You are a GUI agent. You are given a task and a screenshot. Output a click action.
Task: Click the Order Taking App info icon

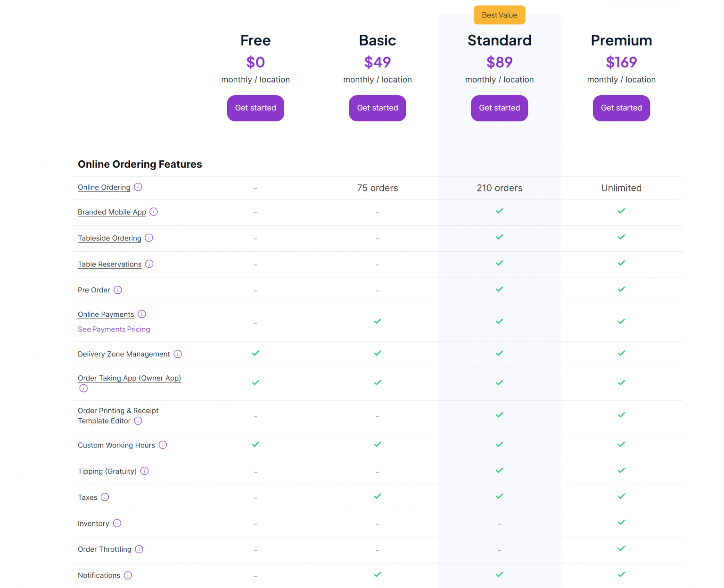click(x=83, y=388)
